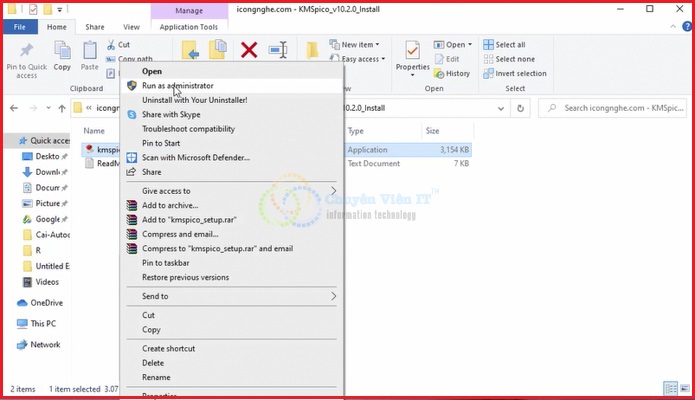Choose Open in the context menu
695x400 pixels.
coord(231,71)
